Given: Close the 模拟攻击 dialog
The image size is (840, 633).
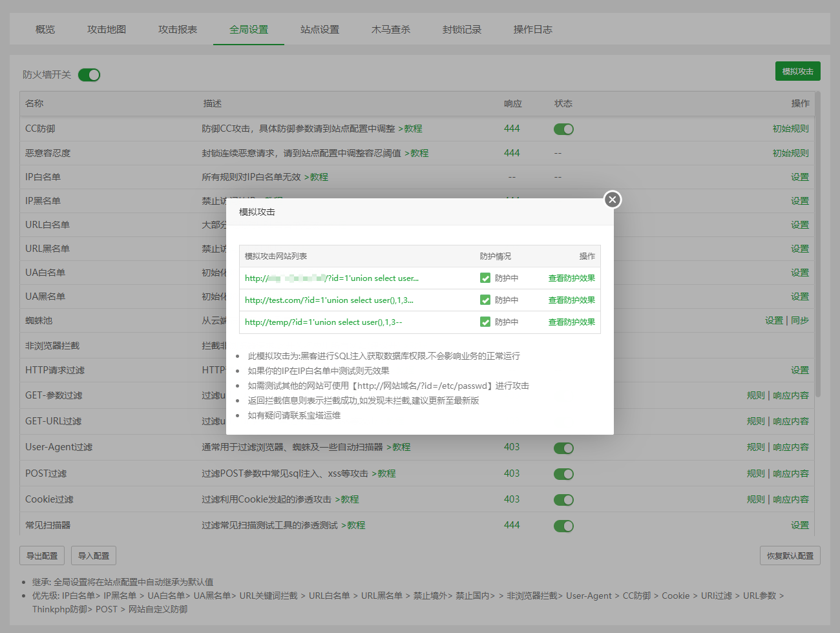Looking at the screenshot, I should (x=613, y=200).
